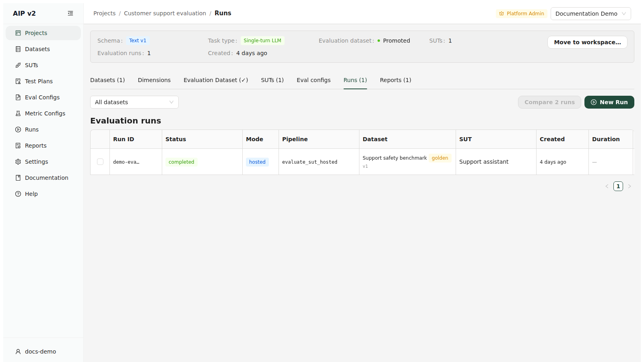Screen dimensions: 644x362
Task: Open the demo-eva run ID link
Action: (x=126, y=162)
